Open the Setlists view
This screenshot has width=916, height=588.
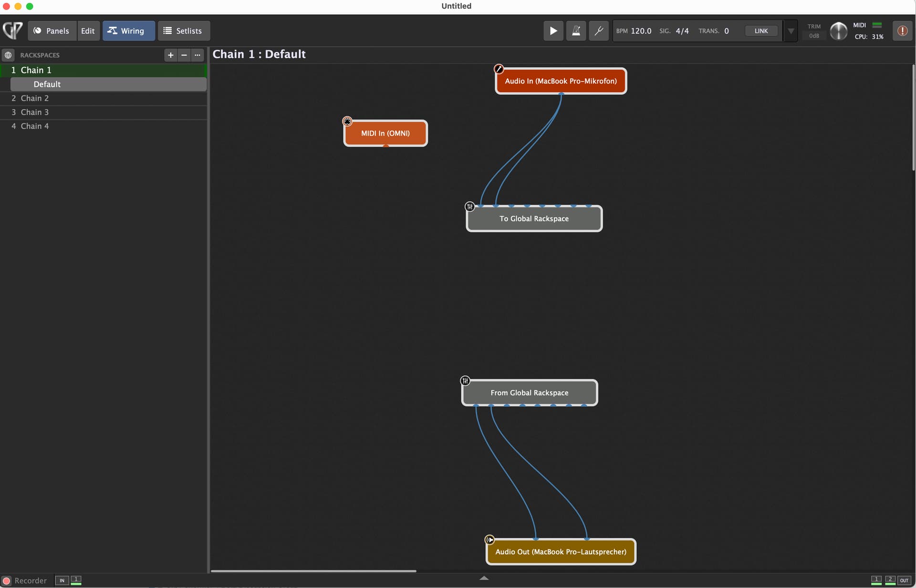point(183,31)
